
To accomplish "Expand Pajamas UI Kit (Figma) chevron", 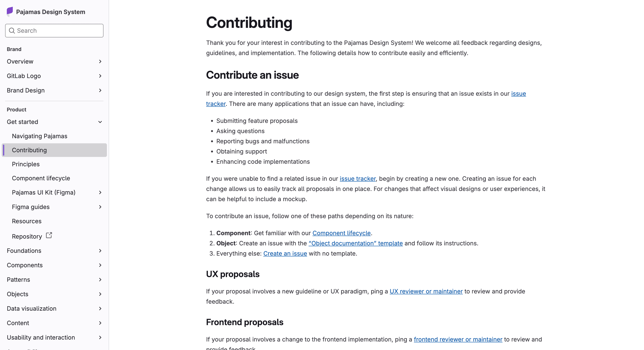I will [100, 192].
